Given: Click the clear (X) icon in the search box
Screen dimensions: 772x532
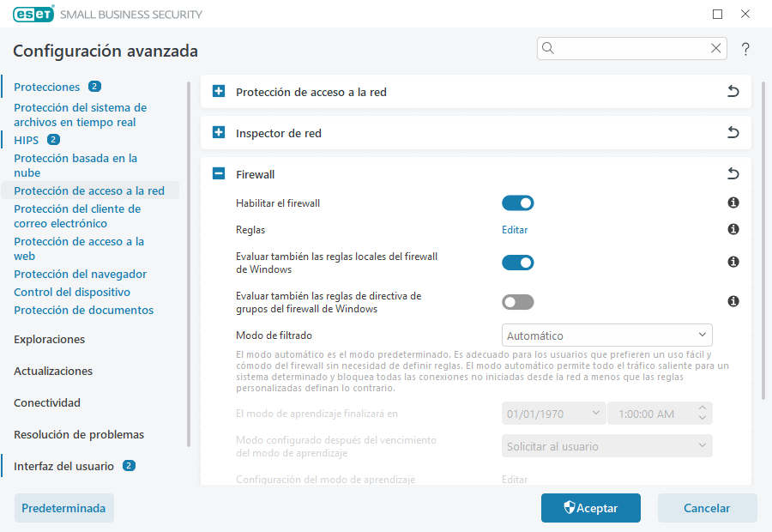Looking at the screenshot, I should tap(716, 48).
